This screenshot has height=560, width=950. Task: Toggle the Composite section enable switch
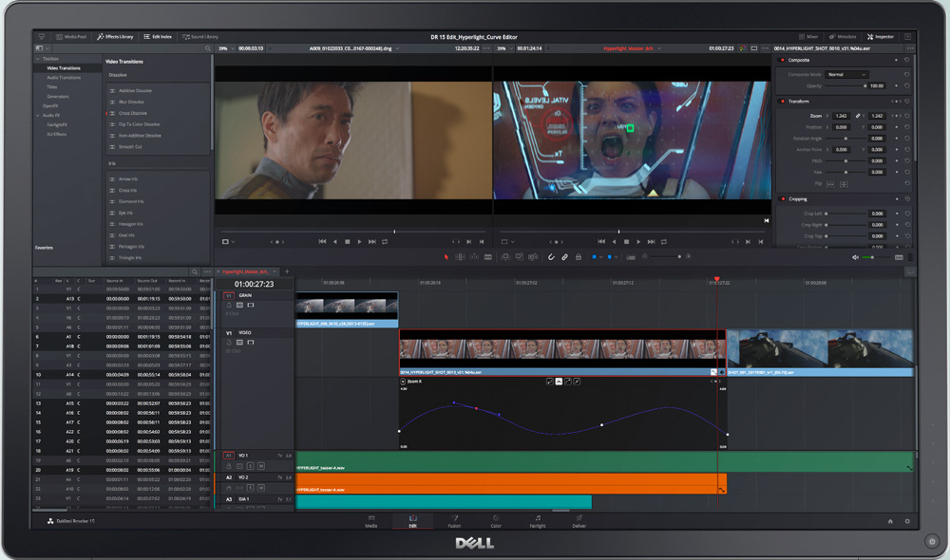tap(782, 60)
